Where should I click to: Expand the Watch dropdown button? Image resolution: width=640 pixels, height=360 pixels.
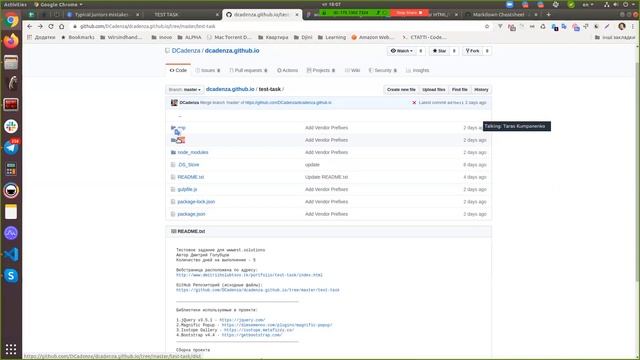(402, 51)
